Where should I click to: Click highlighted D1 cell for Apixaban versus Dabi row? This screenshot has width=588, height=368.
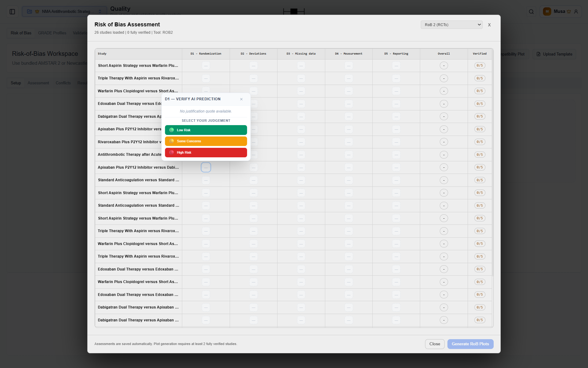[206, 167]
